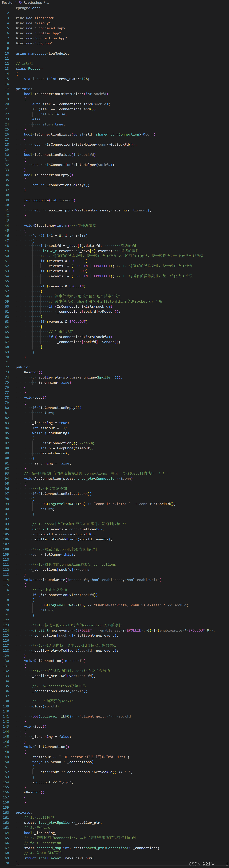Click 'PrintConnection(); //debug' line

(x=67, y=443)
